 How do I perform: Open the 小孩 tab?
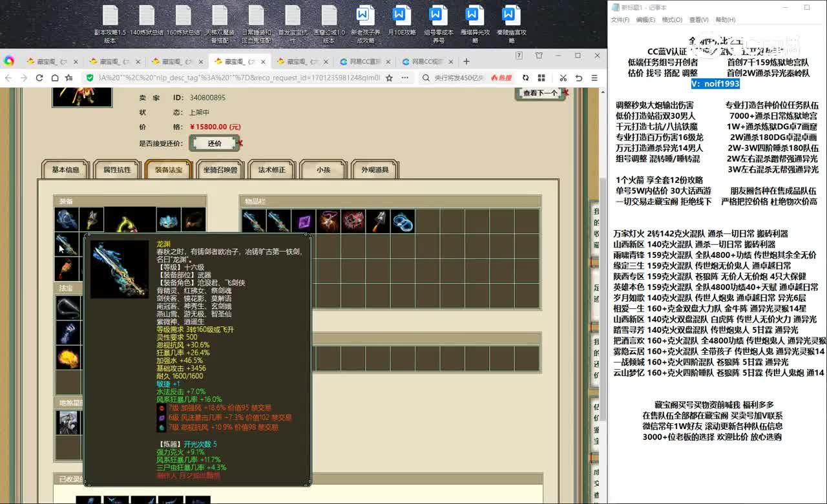coord(323,170)
